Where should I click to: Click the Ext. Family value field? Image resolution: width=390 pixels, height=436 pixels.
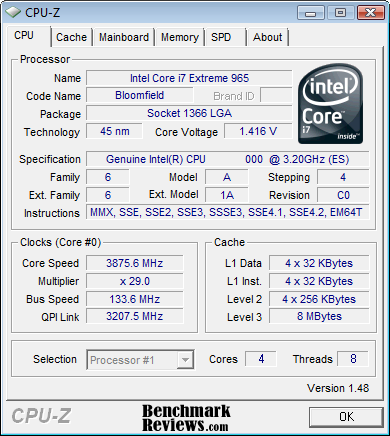pyautogui.click(x=108, y=195)
